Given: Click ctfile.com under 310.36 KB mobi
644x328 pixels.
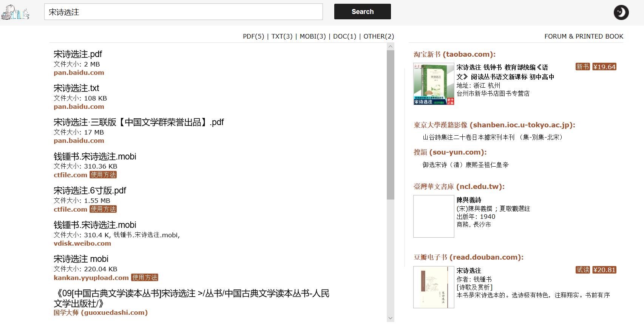Looking at the screenshot, I should [x=70, y=175].
